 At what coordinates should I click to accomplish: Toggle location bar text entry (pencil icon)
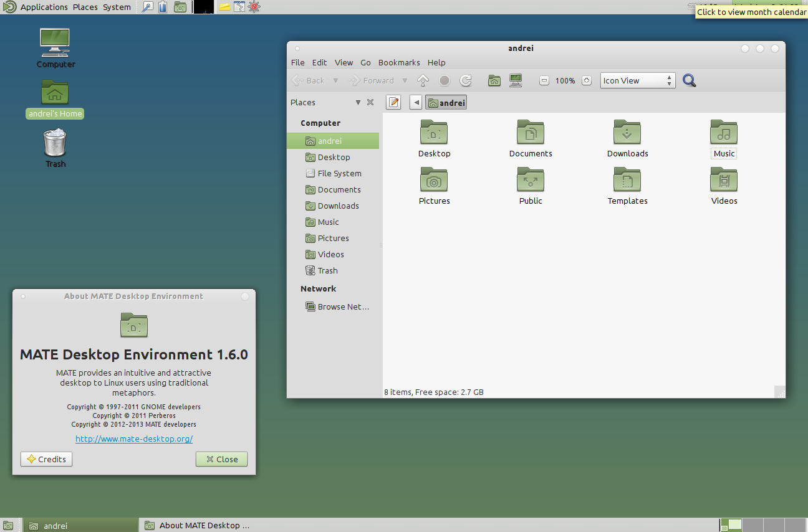tap(393, 102)
